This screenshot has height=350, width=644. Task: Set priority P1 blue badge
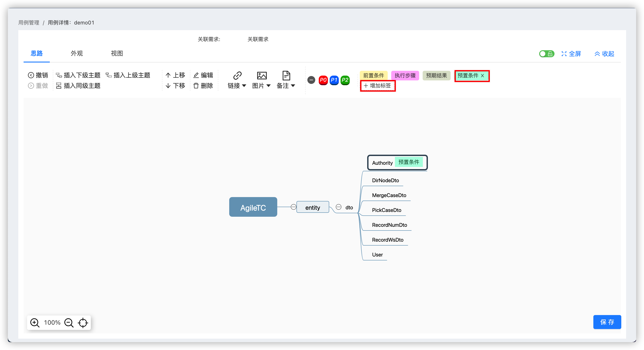(x=334, y=80)
